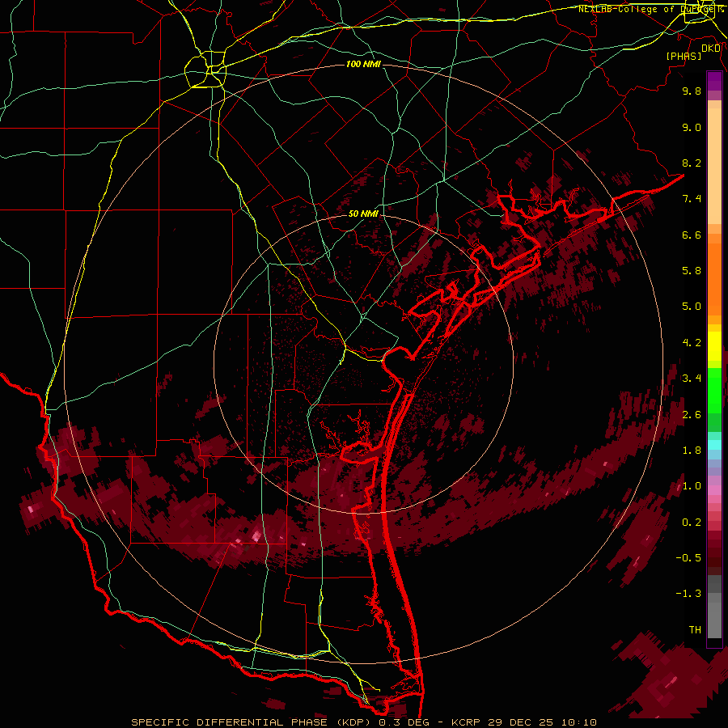Select the -1.3 legend scale value
This screenshot has height=728, width=728.
pos(688,594)
